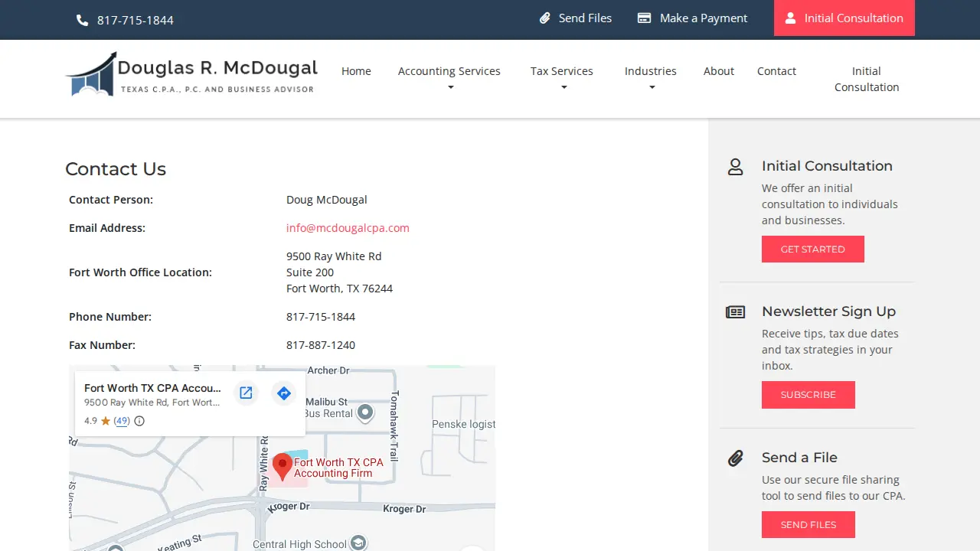Click the red Initial Consultation top button
Viewport: 980px width, 551px height.
[x=844, y=18]
